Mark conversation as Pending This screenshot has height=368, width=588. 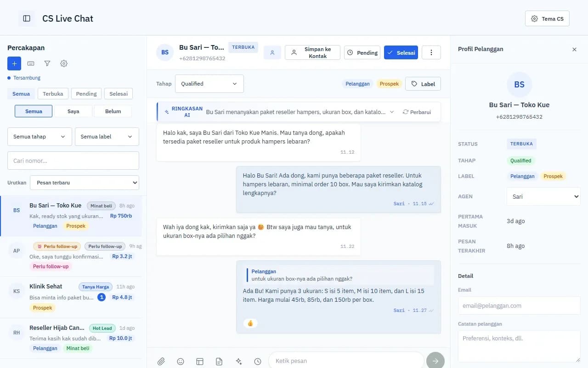point(362,52)
